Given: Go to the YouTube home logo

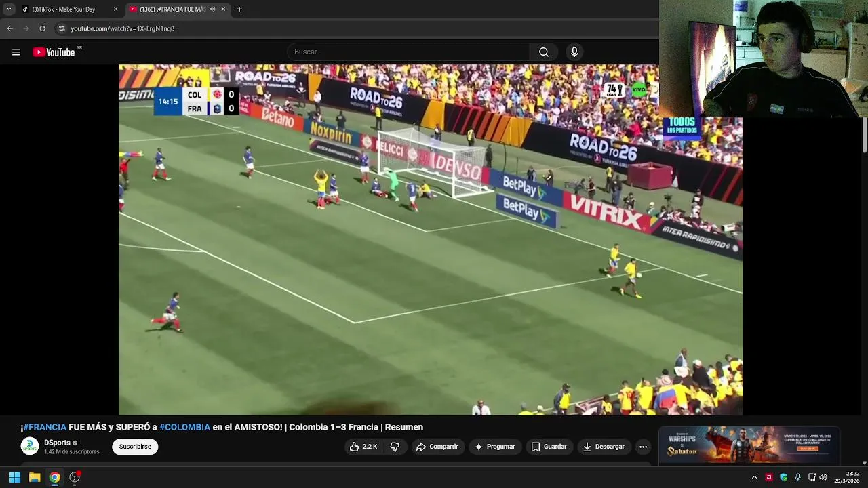Looking at the screenshot, I should [x=54, y=52].
